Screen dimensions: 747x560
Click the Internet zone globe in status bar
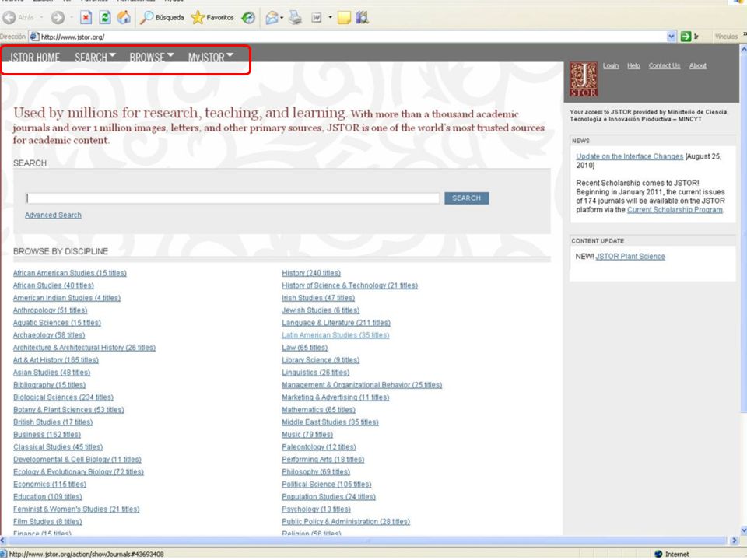click(x=658, y=554)
